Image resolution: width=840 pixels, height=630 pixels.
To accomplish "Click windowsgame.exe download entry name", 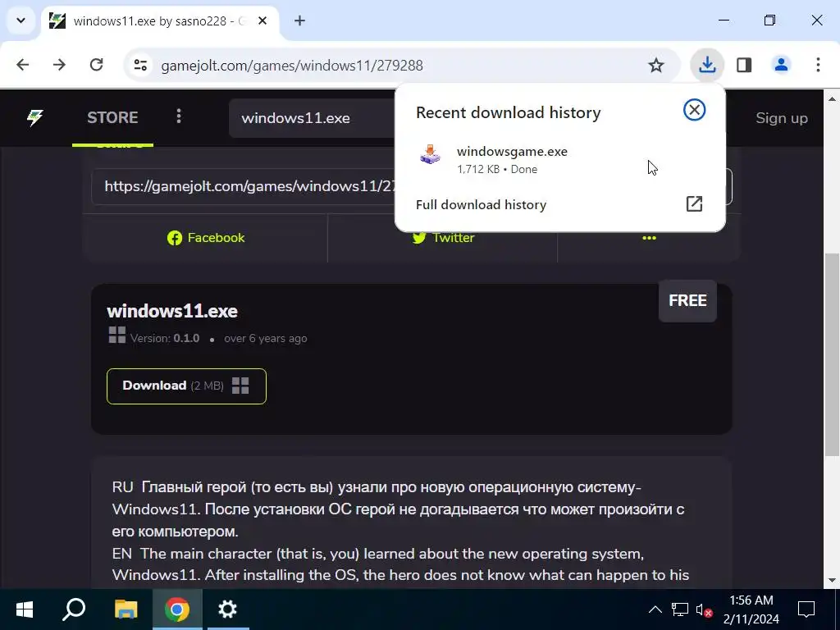I will pos(512,152).
